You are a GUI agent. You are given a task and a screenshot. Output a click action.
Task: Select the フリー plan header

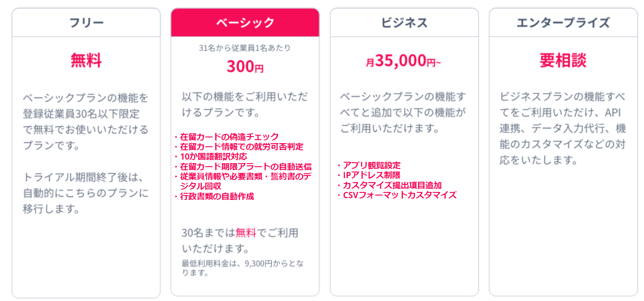coord(86,23)
